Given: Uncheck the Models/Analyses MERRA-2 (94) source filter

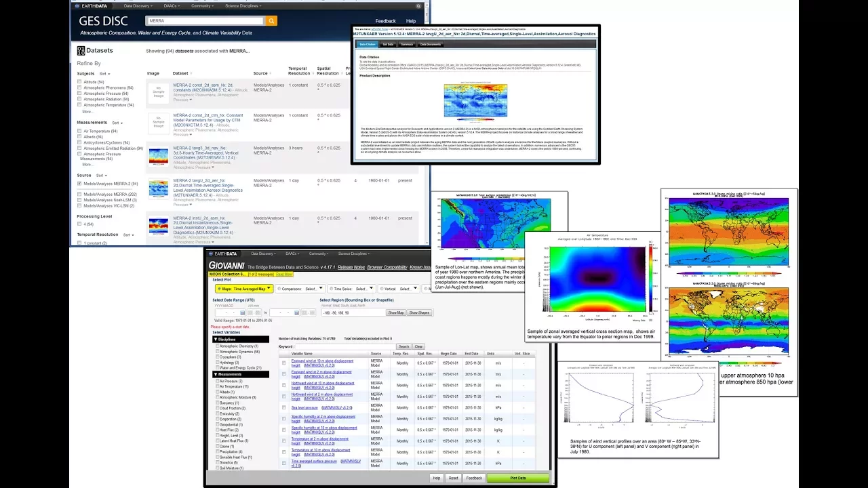Looking at the screenshot, I should pos(79,184).
